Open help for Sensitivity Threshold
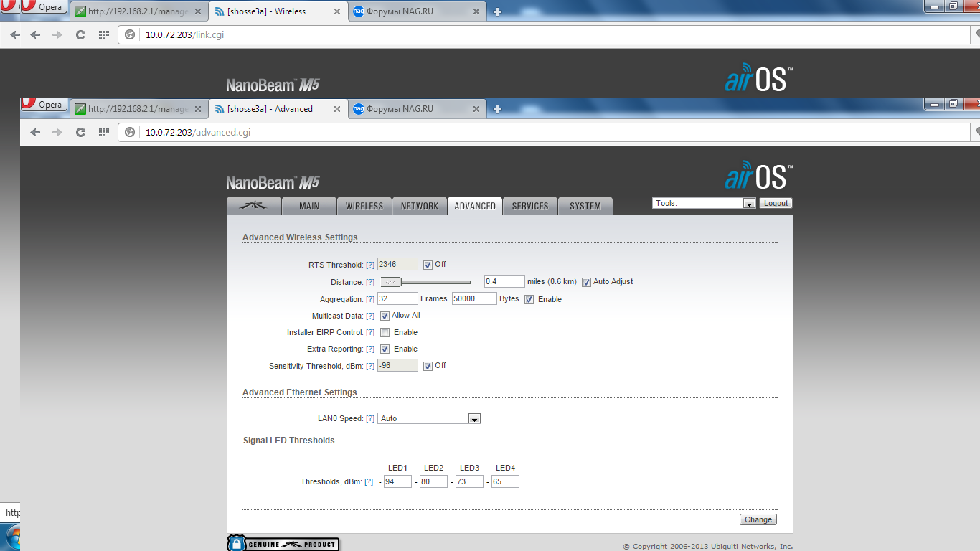The image size is (980, 551). [370, 367]
